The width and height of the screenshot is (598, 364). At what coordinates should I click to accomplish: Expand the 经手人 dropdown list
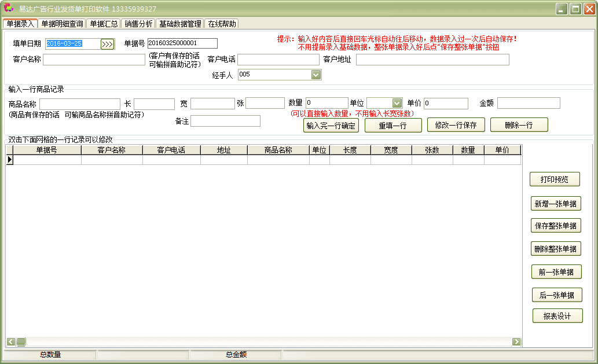click(x=315, y=75)
